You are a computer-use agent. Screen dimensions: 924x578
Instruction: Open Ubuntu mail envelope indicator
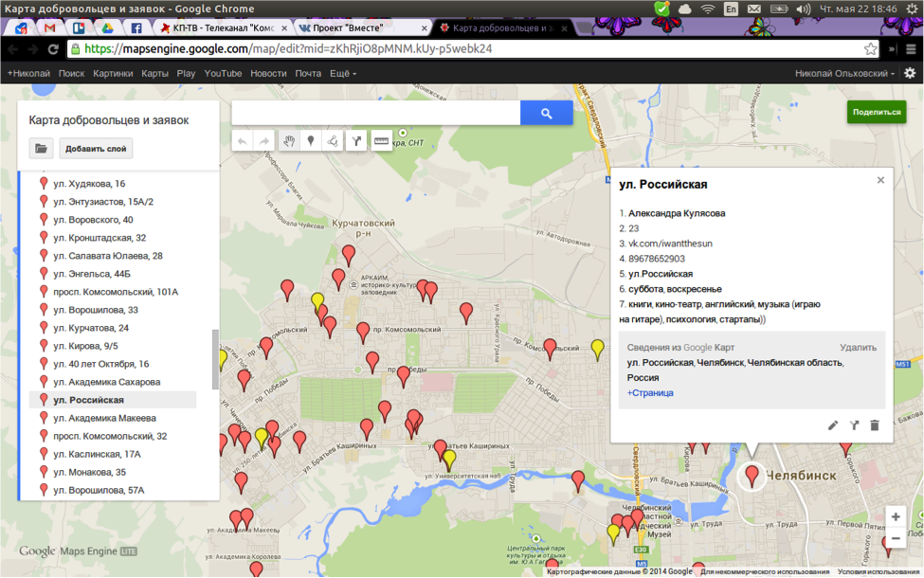(753, 9)
